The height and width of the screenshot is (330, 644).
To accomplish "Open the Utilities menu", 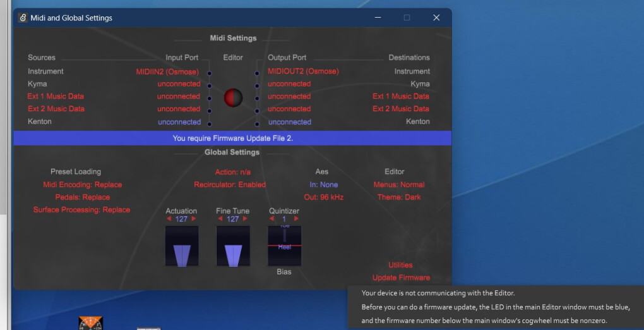I will tap(400, 265).
